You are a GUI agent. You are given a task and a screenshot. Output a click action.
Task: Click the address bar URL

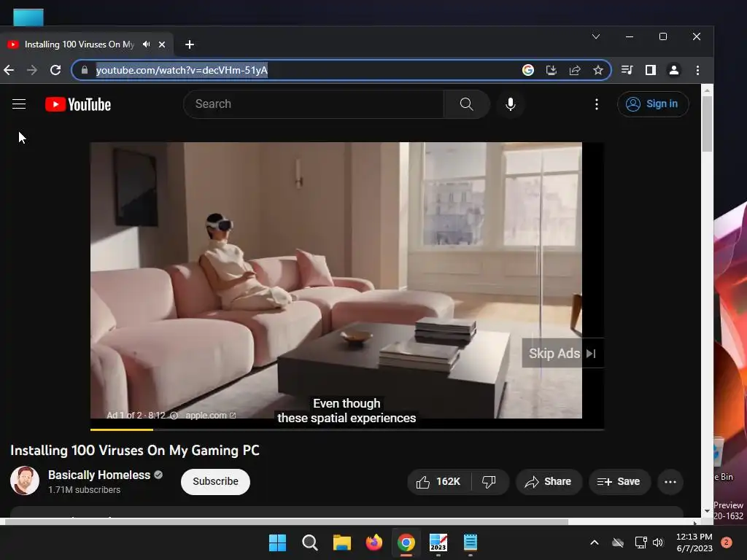tap(182, 70)
